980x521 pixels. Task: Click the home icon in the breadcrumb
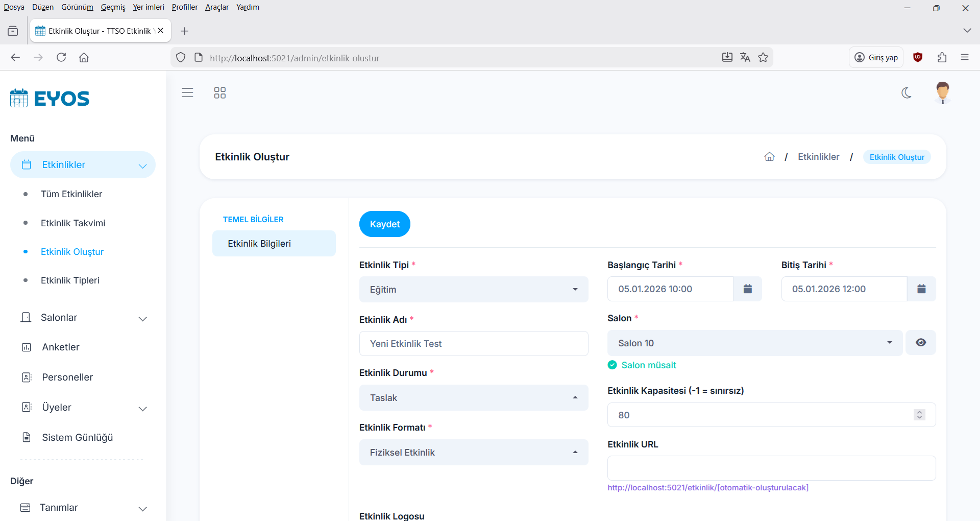769,157
